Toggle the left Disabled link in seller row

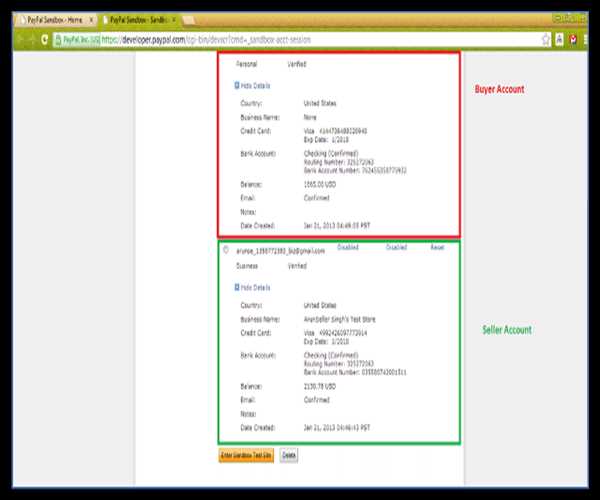click(348, 246)
